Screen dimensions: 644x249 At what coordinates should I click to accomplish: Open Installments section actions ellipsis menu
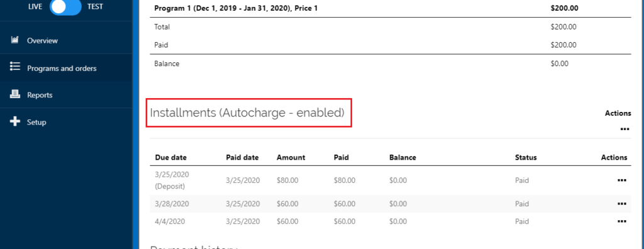point(625,129)
